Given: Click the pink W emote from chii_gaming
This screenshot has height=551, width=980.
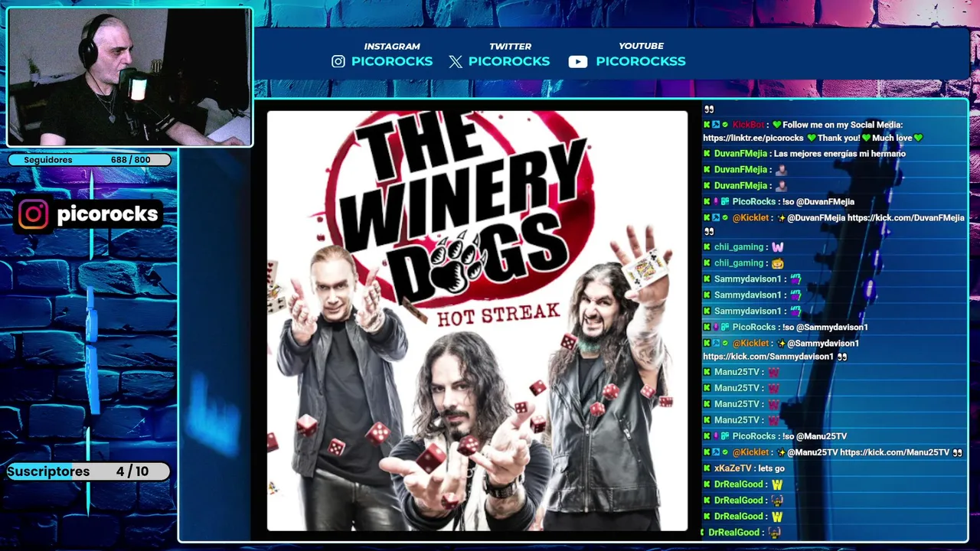Looking at the screenshot, I should [777, 247].
